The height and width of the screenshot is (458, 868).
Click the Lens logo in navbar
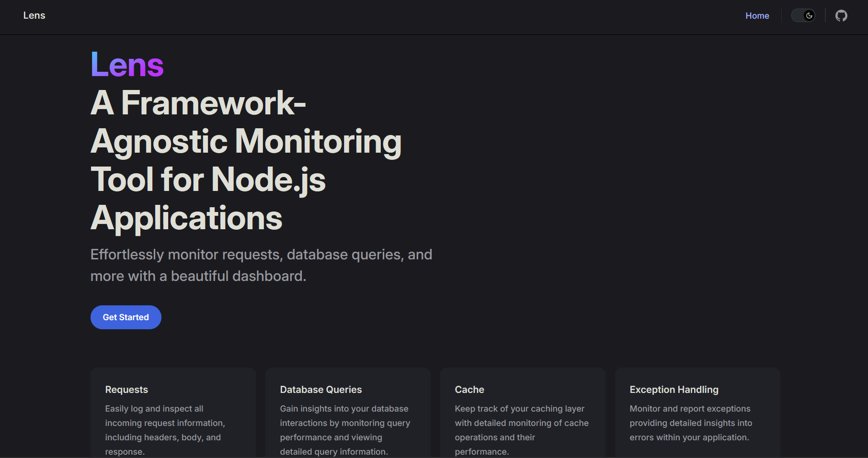click(34, 15)
